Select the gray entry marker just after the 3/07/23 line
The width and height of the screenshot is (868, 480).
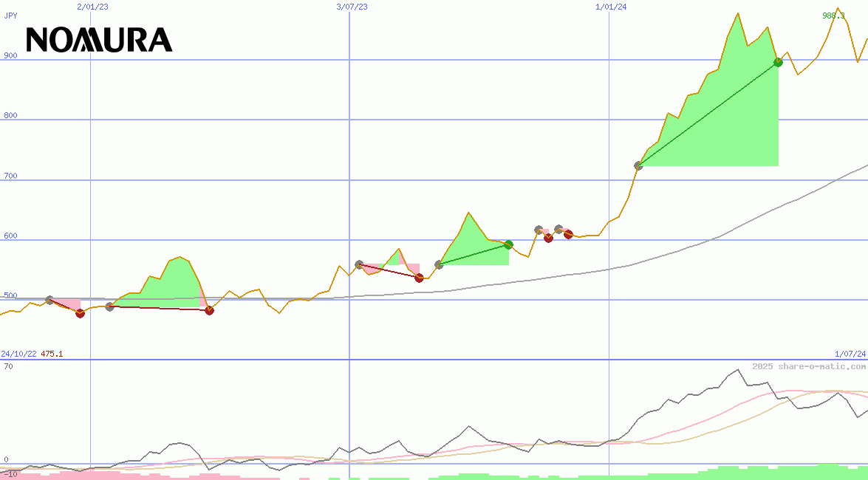(359, 264)
